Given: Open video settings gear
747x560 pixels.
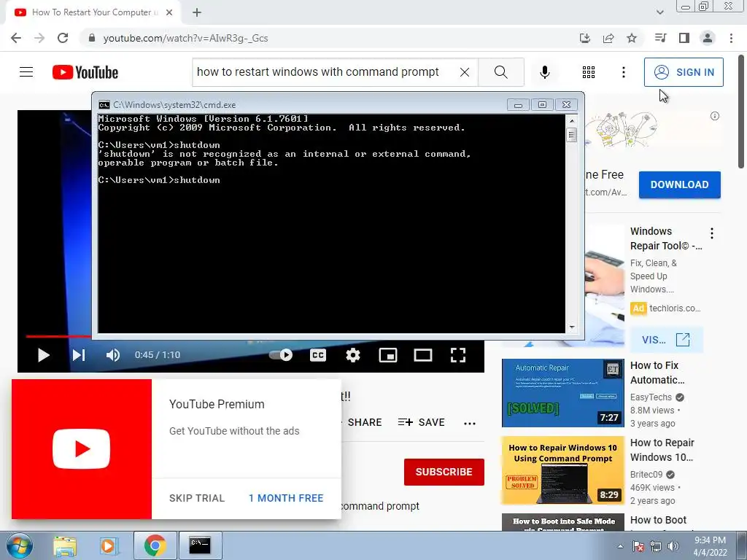Looking at the screenshot, I should (x=353, y=355).
